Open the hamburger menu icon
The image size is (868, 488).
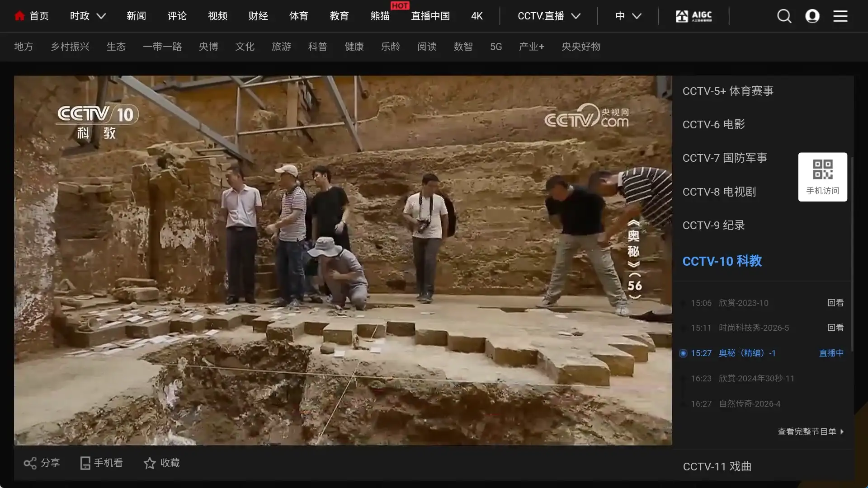point(840,16)
